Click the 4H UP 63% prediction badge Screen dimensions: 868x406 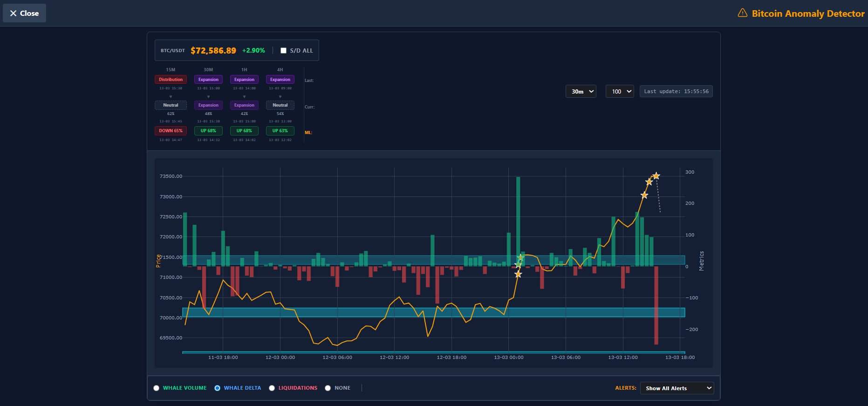280,131
